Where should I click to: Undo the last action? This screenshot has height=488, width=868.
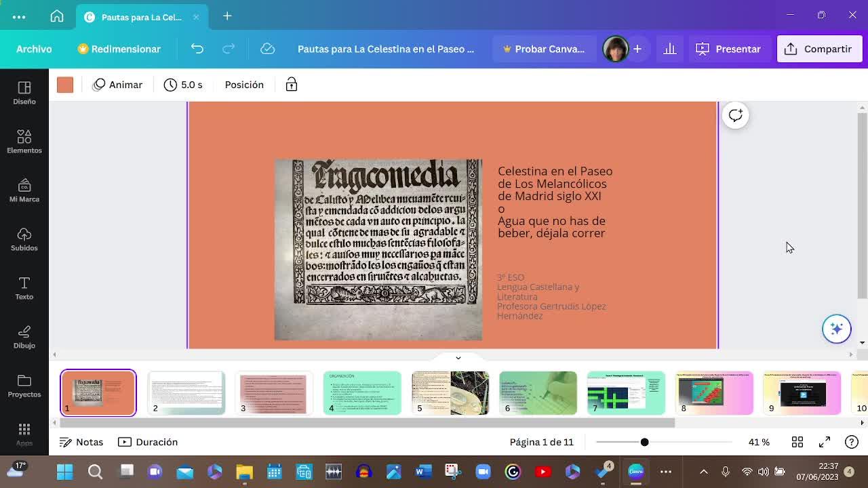[x=197, y=49]
